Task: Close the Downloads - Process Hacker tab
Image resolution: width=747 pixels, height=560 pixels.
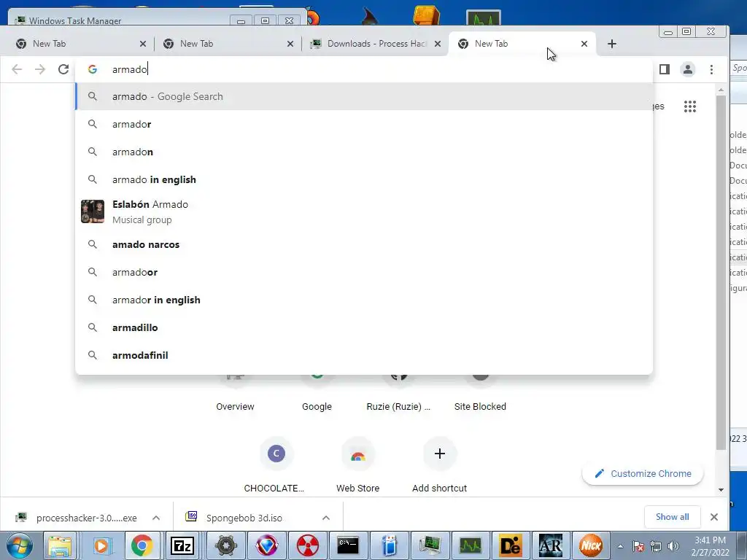Action: [438, 44]
